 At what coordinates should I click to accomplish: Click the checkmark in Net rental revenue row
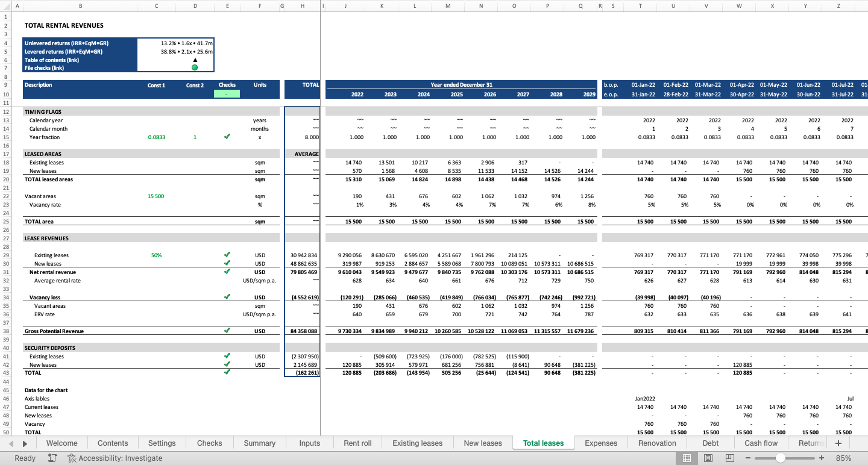[227, 272]
